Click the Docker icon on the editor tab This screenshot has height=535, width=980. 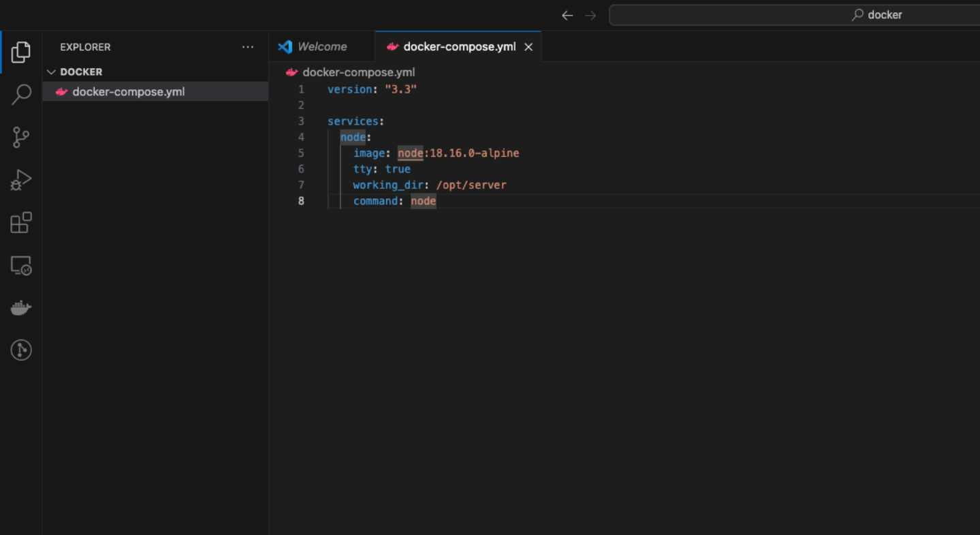392,47
